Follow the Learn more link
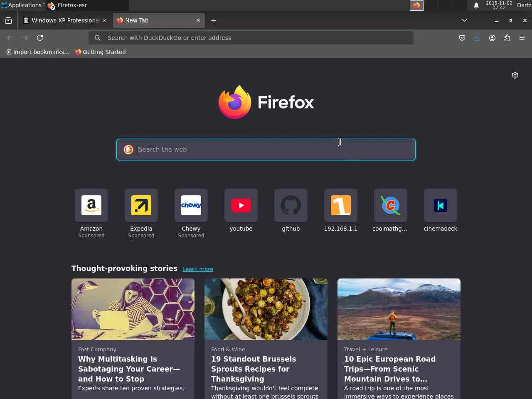The height and width of the screenshot is (399, 532). point(198,269)
